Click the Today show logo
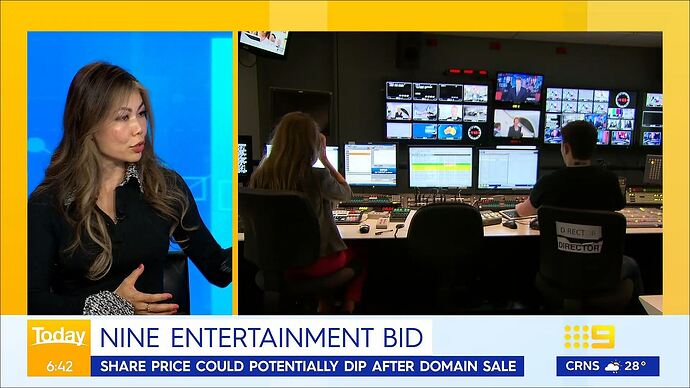Viewport: 690px width, 388px height. 59,337
